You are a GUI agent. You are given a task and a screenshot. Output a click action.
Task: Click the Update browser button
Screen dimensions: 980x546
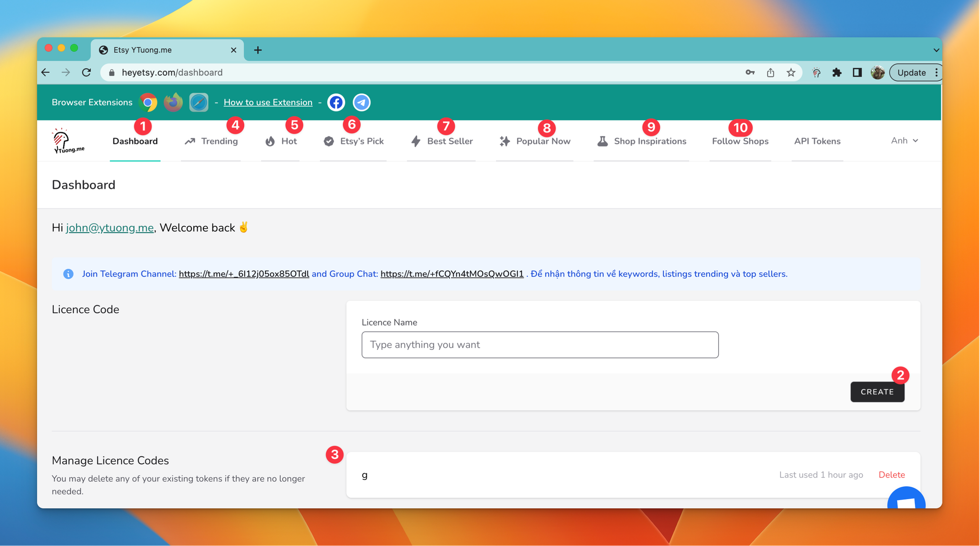[x=911, y=72]
